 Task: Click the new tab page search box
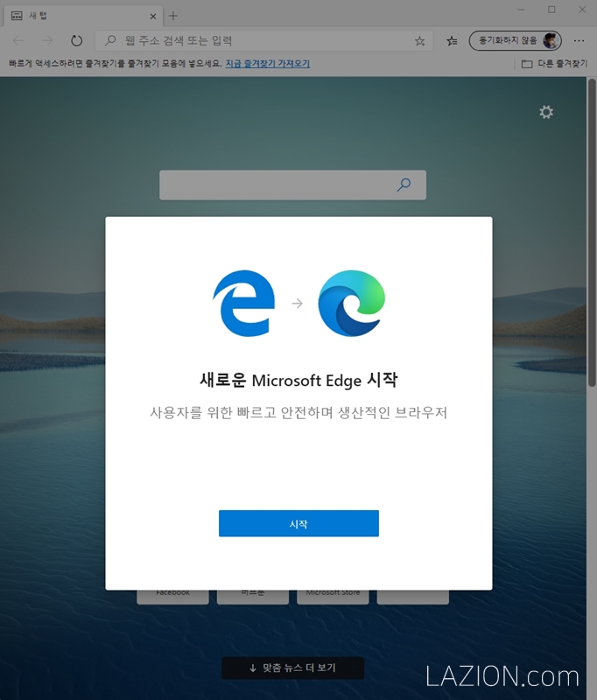click(292, 185)
